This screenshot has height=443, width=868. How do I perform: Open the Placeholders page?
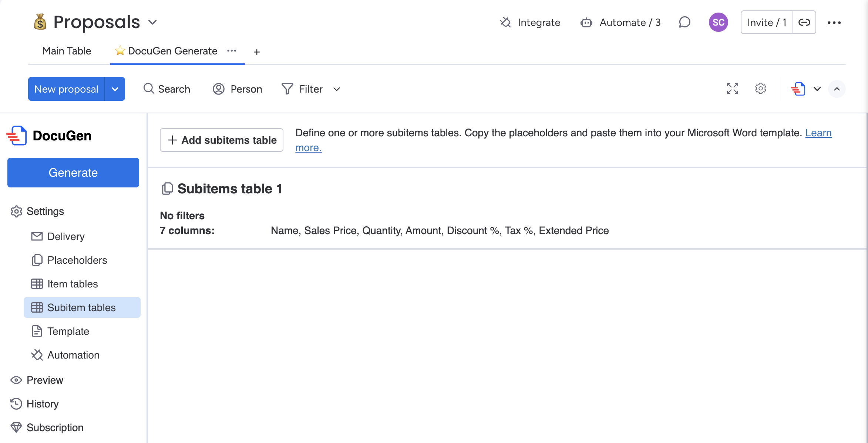pyautogui.click(x=69, y=260)
